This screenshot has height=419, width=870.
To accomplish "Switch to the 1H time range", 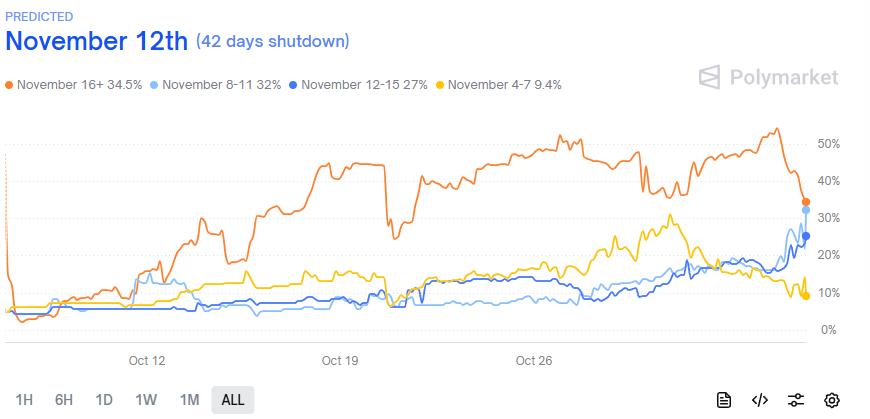I will pos(25,400).
